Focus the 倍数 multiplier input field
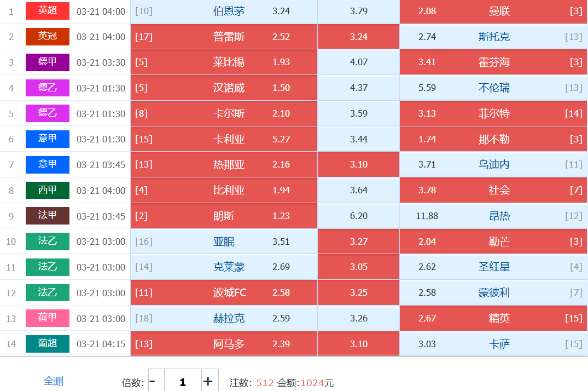 [x=183, y=382]
